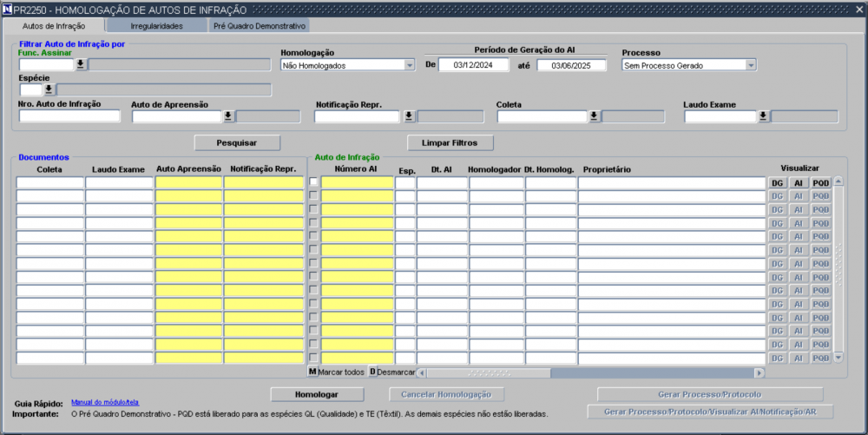The height and width of the screenshot is (435, 868).
Task: Click the Homologar button
Action: tap(317, 394)
